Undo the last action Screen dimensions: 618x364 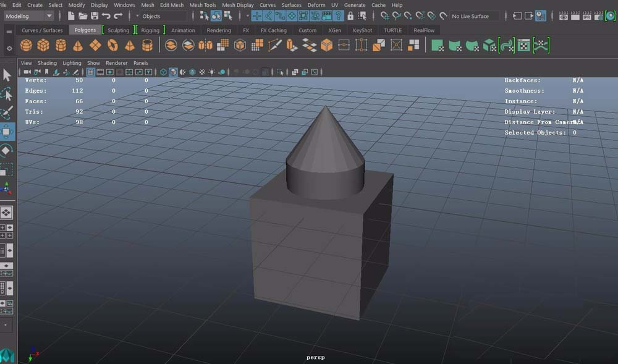pyautogui.click(x=106, y=16)
